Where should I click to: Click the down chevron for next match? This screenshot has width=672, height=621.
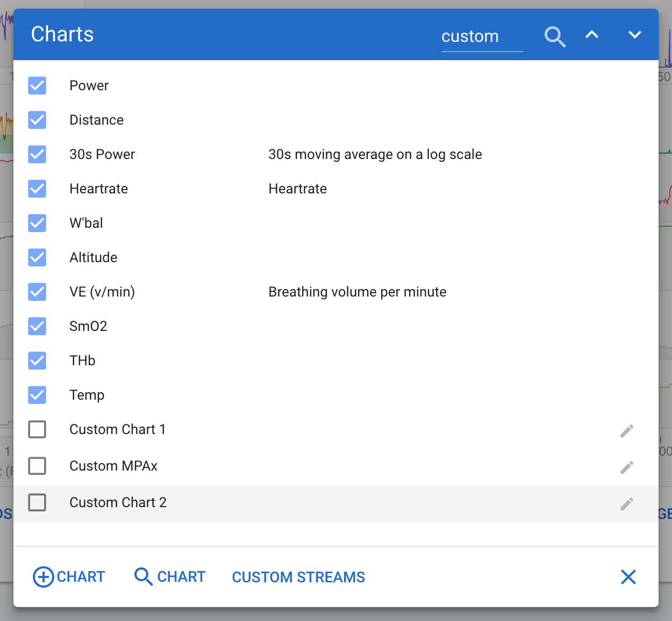point(635,35)
